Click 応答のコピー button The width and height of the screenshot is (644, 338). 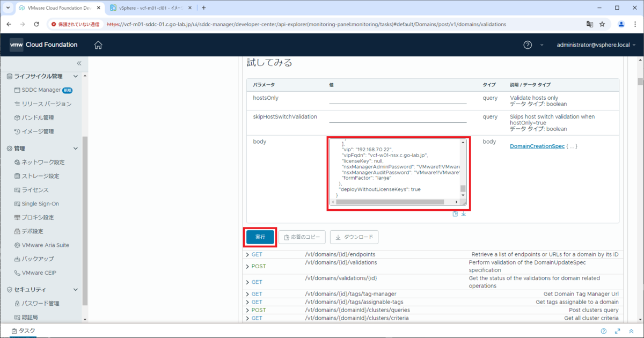[x=302, y=237]
